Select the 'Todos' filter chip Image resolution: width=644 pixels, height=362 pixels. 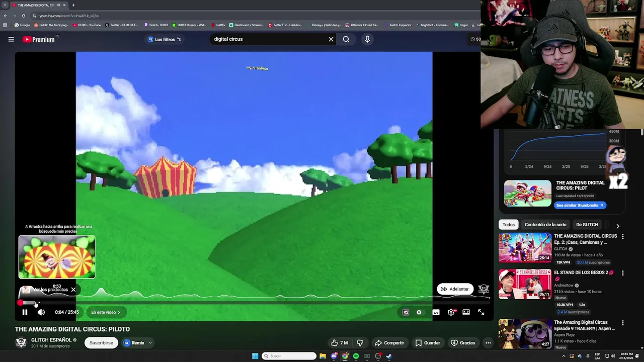coord(509,225)
